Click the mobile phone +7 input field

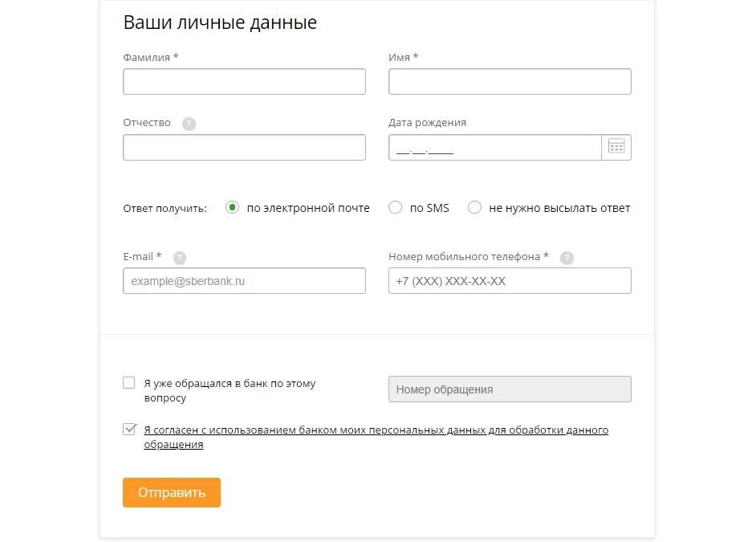click(x=510, y=281)
